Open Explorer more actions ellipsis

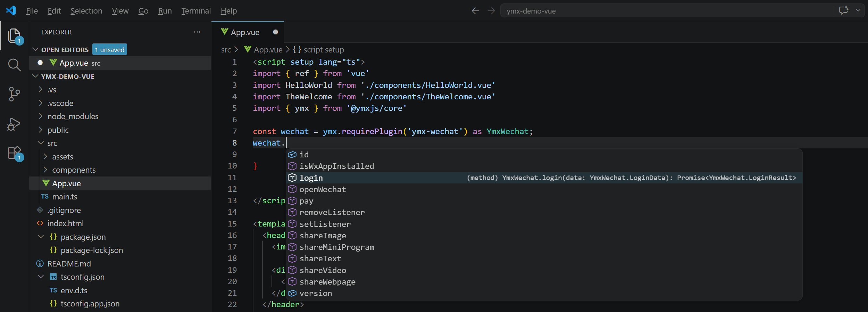pyautogui.click(x=197, y=32)
